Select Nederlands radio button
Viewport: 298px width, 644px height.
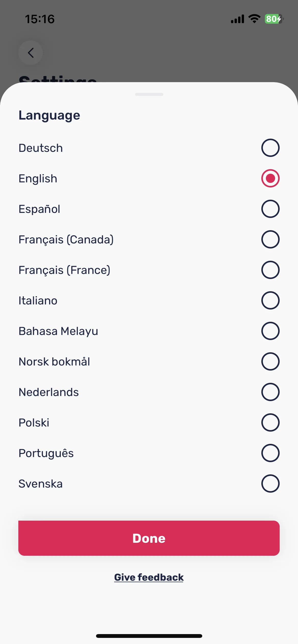pyautogui.click(x=270, y=392)
